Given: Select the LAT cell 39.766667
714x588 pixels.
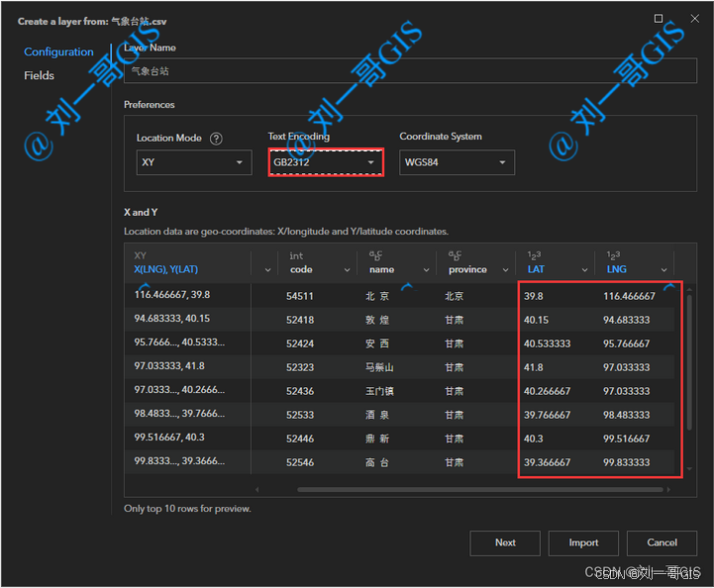Looking at the screenshot, I should point(547,415).
